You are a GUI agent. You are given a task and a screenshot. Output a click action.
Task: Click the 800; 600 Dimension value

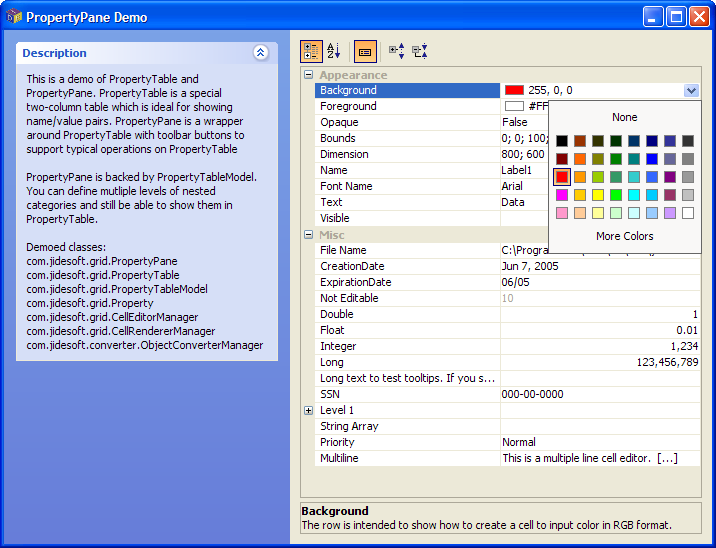point(523,154)
